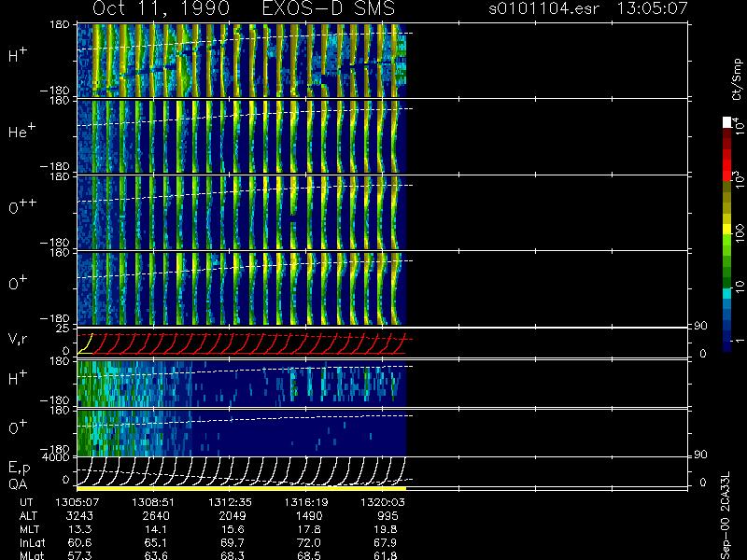Click the He+ spectrogram plot
Viewport: 747px width, 560px height.
click(x=242, y=136)
